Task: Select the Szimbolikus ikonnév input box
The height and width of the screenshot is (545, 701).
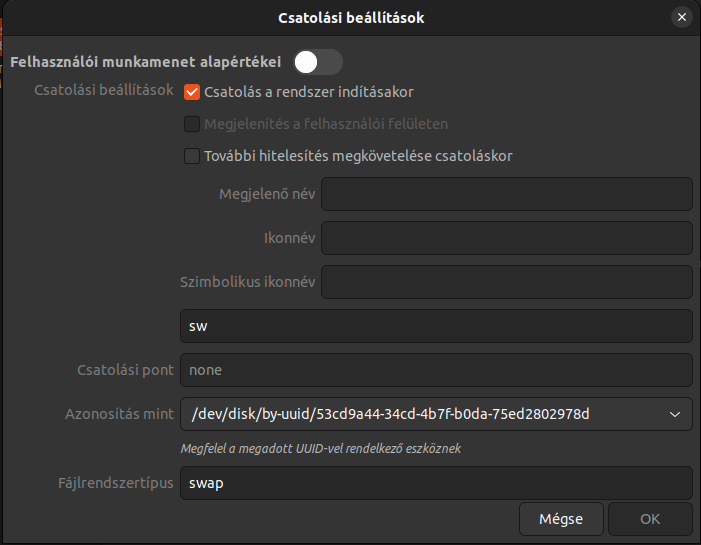Action: [507, 282]
